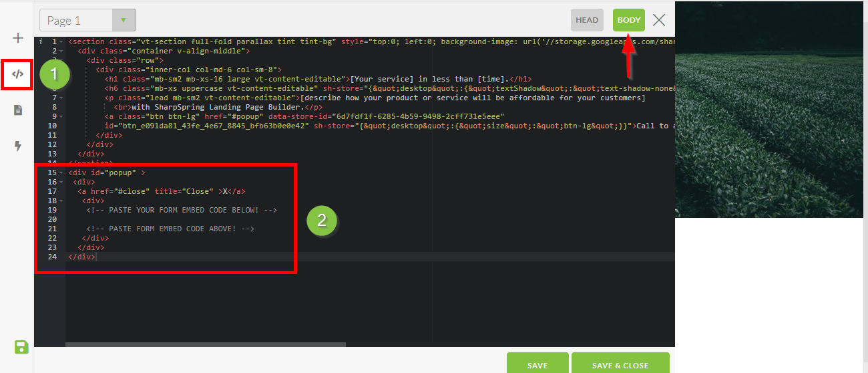Viewport: 868px width, 373px height.
Task: Click the SAVE button
Action: click(x=537, y=365)
